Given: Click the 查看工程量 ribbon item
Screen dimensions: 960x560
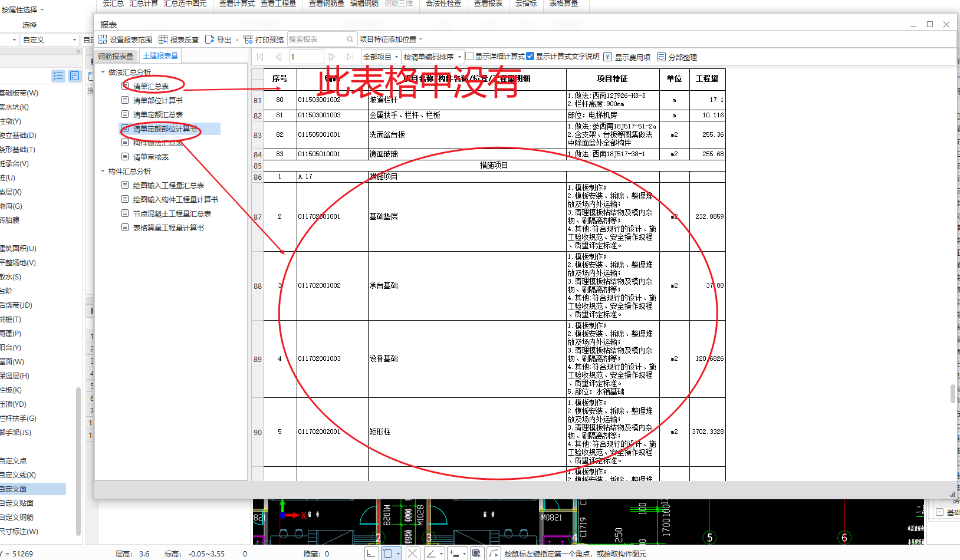Looking at the screenshot, I should click(278, 4).
